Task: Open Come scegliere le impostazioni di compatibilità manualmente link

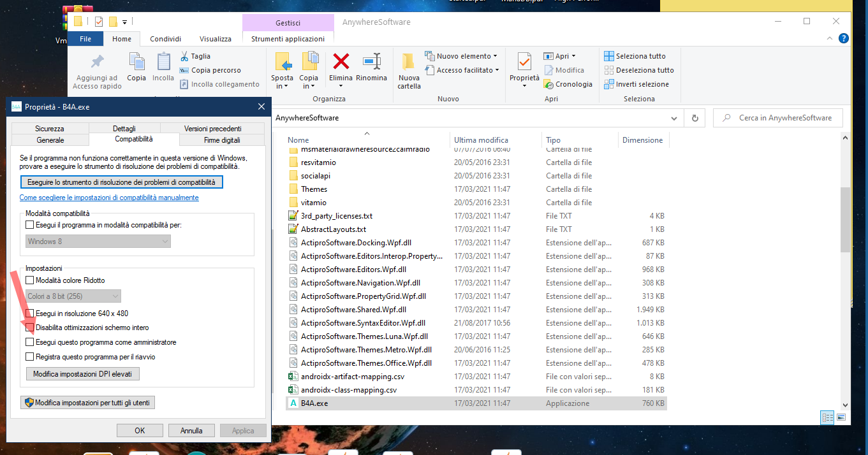Action: point(109,198)
